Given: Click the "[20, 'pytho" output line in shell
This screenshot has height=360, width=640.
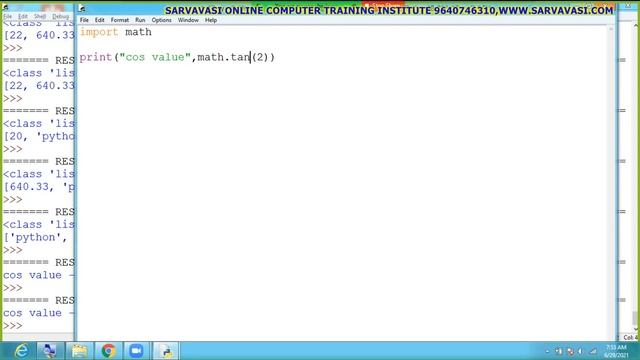Looking at the screenshot, I should pos(39,136).
